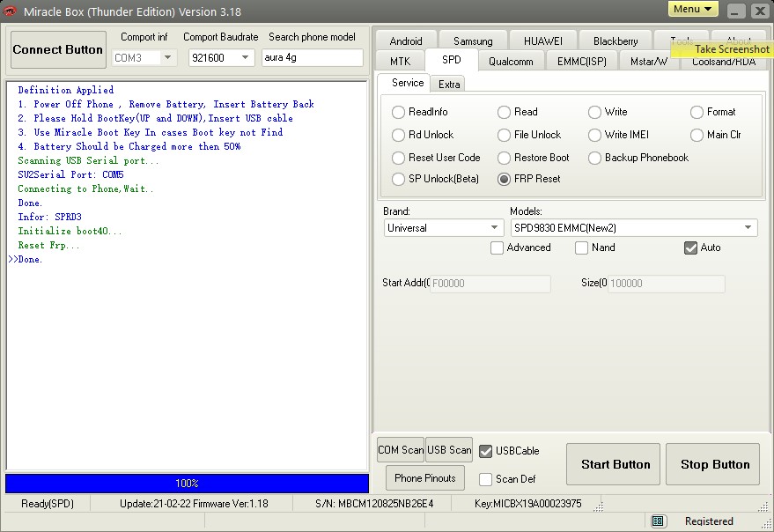Viewport: 774px width, 532px height.
Task: Select the Rd Unlock radio option
Action: pos(423,135)
